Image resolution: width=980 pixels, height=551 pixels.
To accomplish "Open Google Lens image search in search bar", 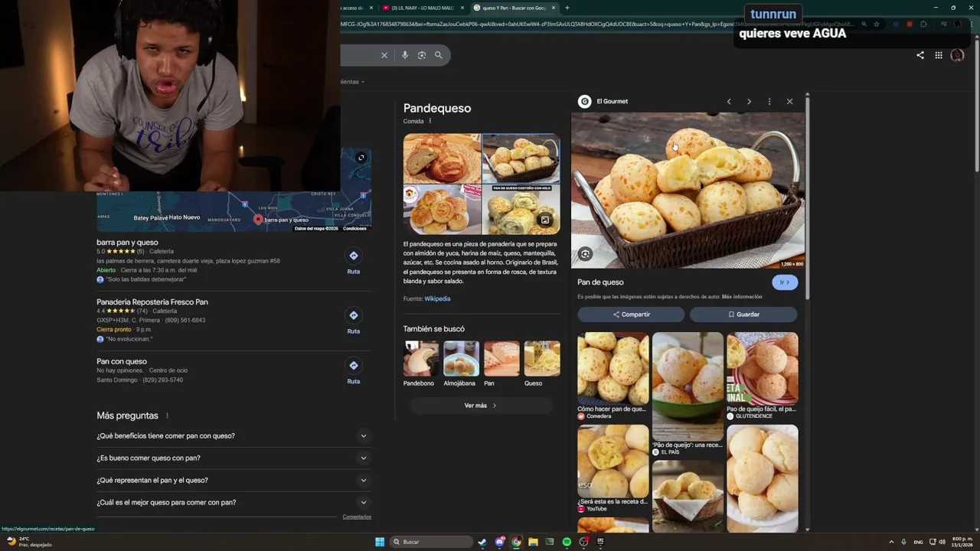I will [422, 55].
